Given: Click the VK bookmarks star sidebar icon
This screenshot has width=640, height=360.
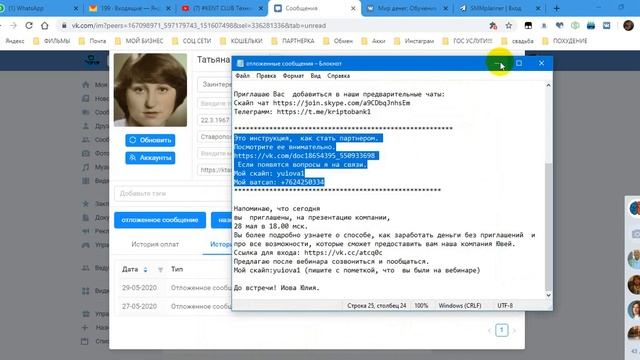Looking at the screenshot, I should coord(85,203).
